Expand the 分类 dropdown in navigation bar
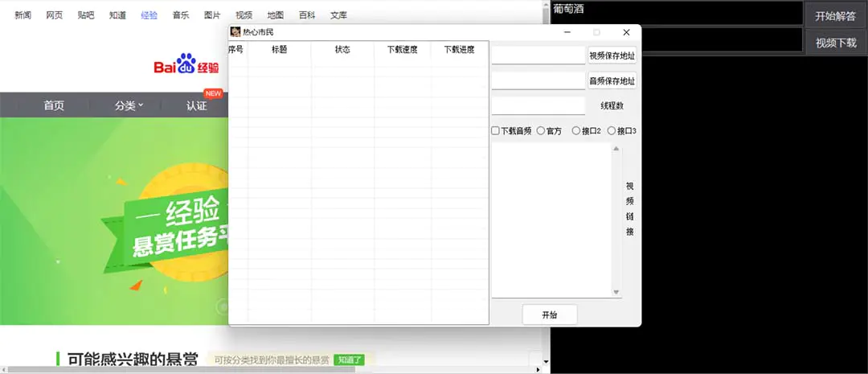Screen dimensions: 868x374 (129, 105)
